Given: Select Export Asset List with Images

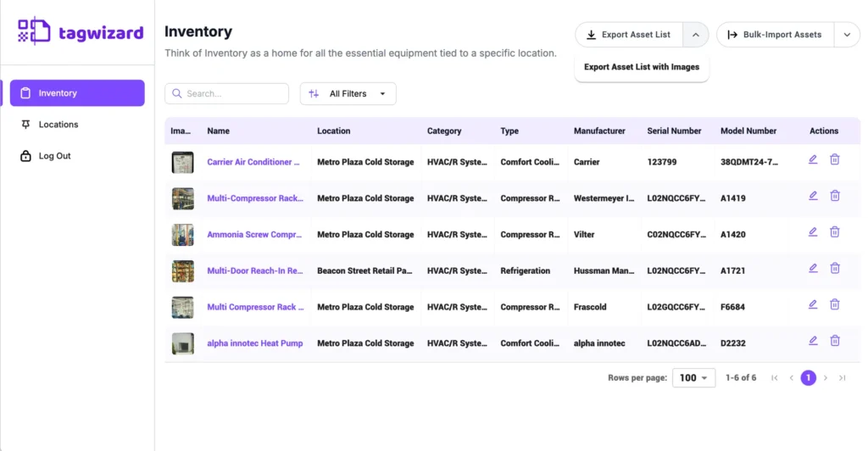Looking at the screenshot, I should (642, 67).
